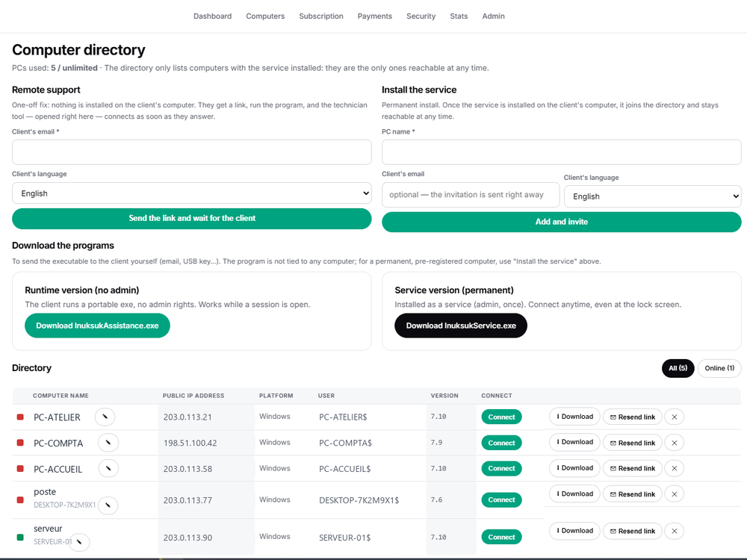This screenshot has width=747, height=560.
Task: Resend link for the poste computer
Action: [x=633, y=494]
